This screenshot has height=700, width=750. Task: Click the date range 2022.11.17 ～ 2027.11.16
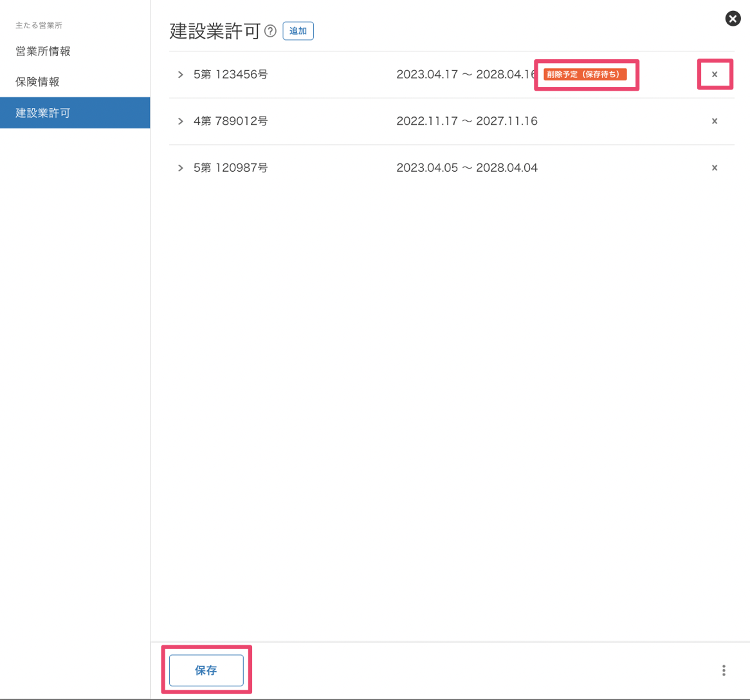click(466, 121)
